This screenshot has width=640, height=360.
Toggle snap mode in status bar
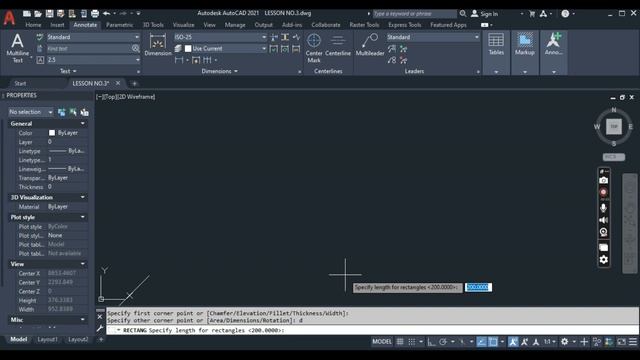tap(412, 342)
